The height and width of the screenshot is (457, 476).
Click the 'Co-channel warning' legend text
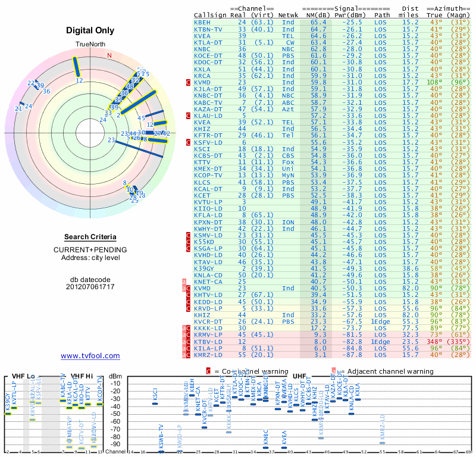point(255,371)
